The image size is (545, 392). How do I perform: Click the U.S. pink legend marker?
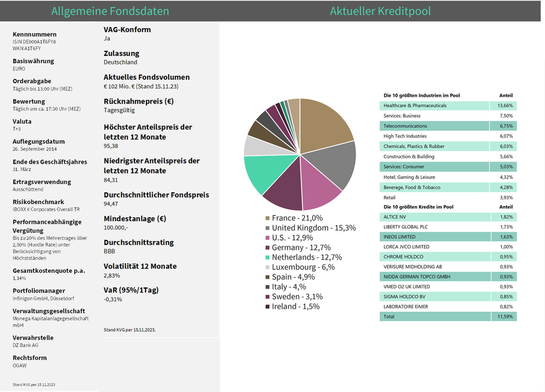tap(267, 238)
